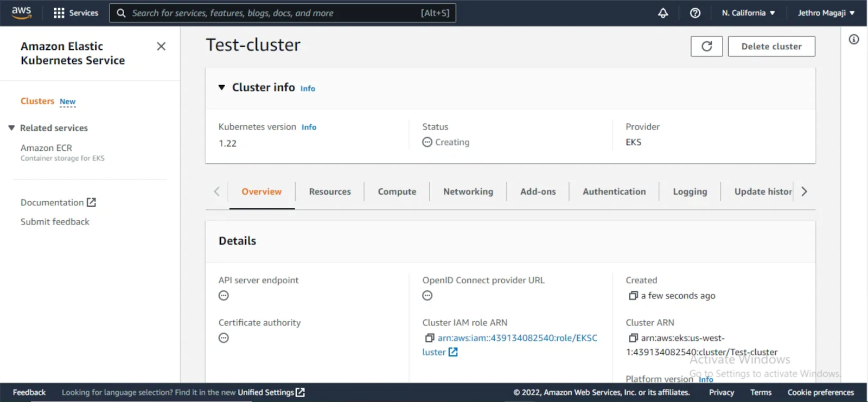Viewport: 868px width, 402px height.
Task: Close the EKS side navigation panel
Action: click(161, 47)
